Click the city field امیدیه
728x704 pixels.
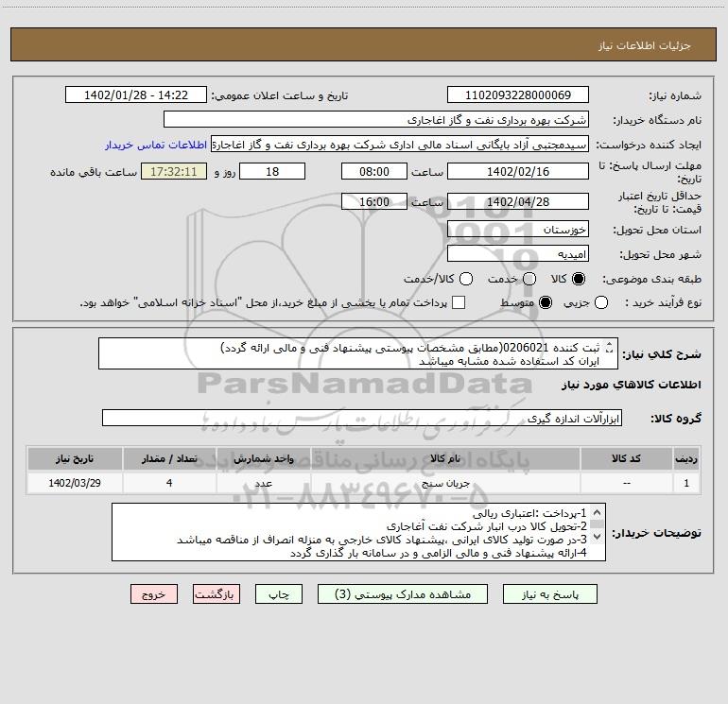click(x=518, y=253)
